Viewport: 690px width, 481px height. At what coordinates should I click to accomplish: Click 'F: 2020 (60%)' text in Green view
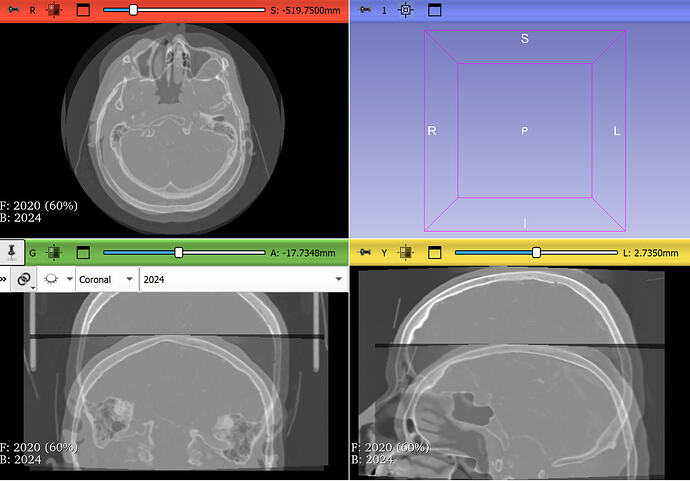pos(39,447)
